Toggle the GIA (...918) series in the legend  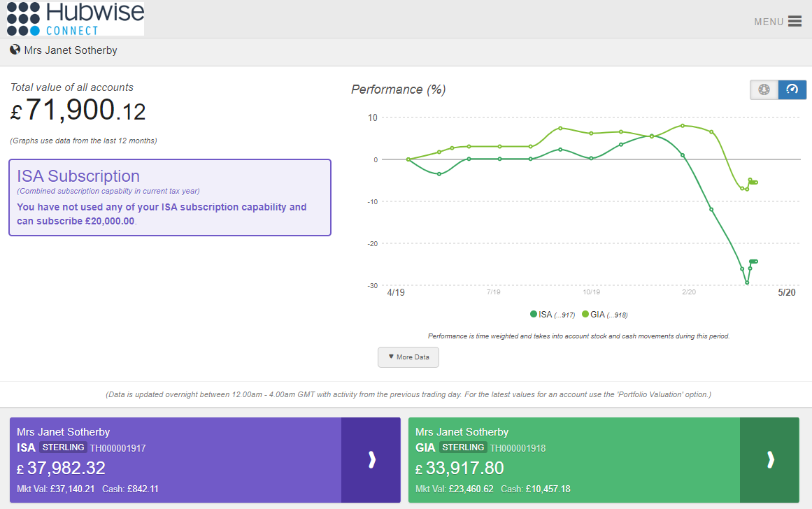605,315
